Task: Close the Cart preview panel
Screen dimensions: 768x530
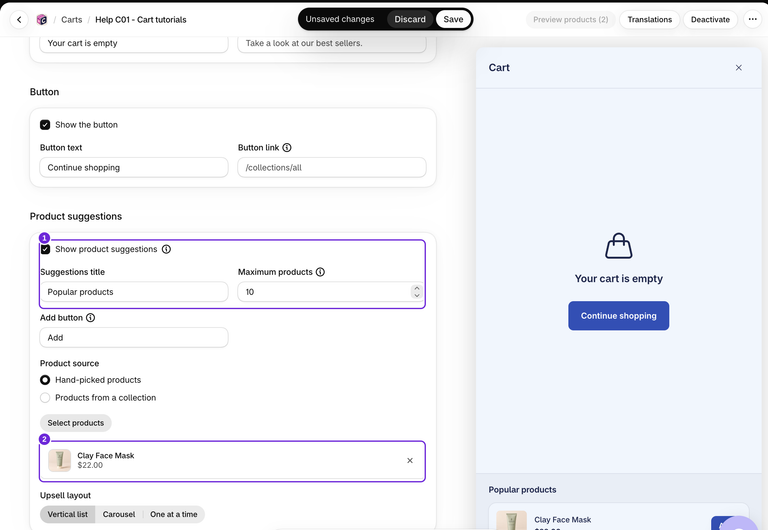Action: [739, 68]
